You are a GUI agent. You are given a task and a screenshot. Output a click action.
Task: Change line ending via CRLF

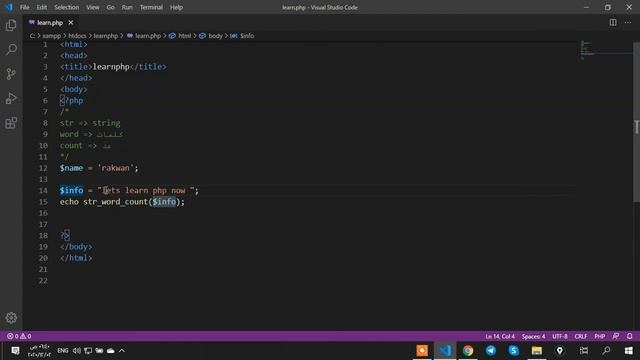coord(580,336)
